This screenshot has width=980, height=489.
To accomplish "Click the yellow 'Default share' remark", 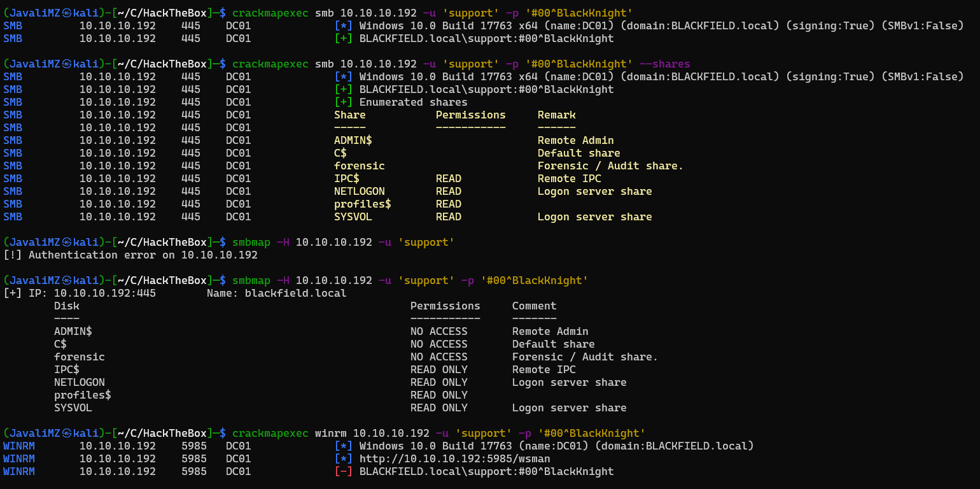I will tap(579, 153).
